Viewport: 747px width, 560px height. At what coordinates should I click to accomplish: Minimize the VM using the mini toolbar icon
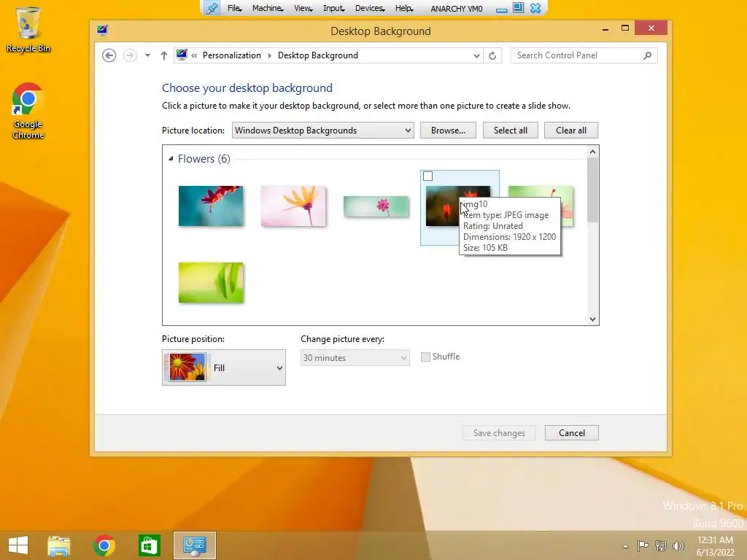pos(501,9)
